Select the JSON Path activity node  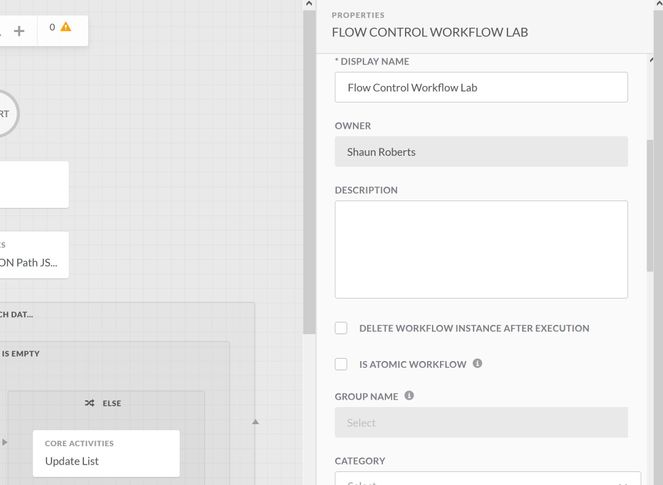pos(34,255)
